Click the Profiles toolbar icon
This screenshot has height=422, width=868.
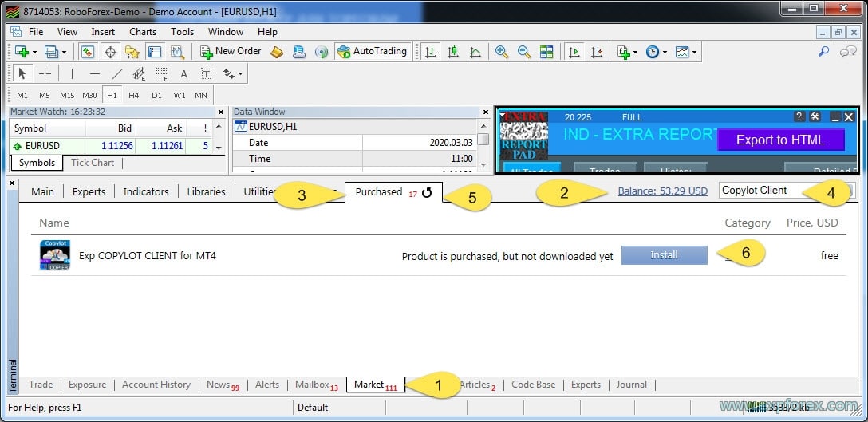52,52
